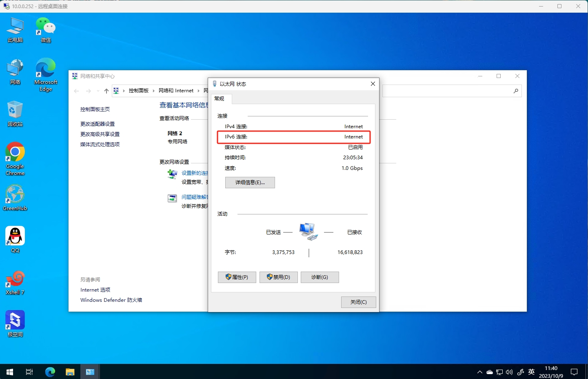Image resolution: width=588 pixels, height=379 pixels.
Task: Open Microsoft Edge from the taskbar
Action: click(50, 372)
